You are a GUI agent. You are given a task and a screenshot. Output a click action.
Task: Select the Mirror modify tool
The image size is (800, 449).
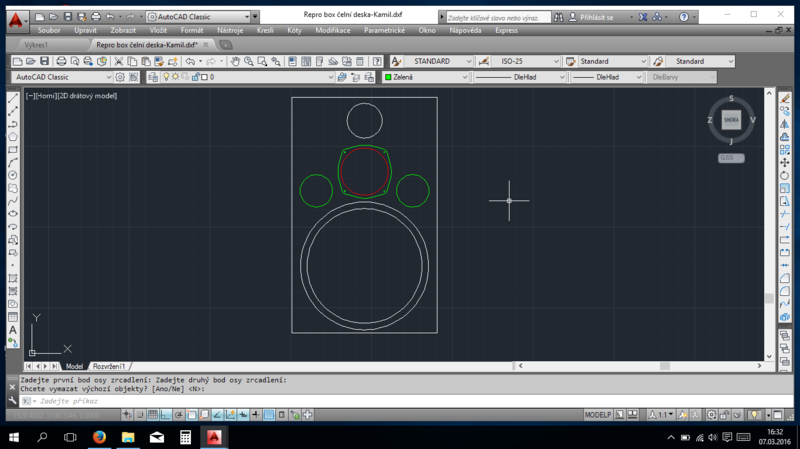(785, 124)
